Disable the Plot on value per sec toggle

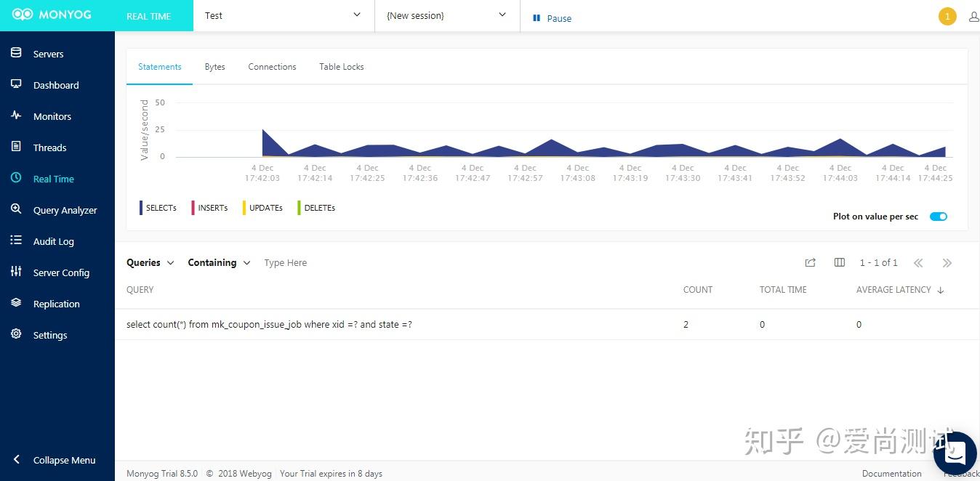click(x=938, y=216)
